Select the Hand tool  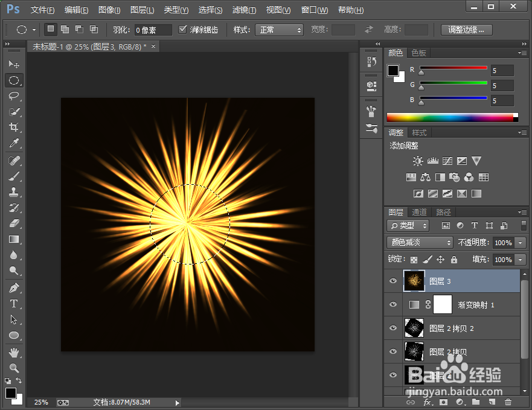13,353
